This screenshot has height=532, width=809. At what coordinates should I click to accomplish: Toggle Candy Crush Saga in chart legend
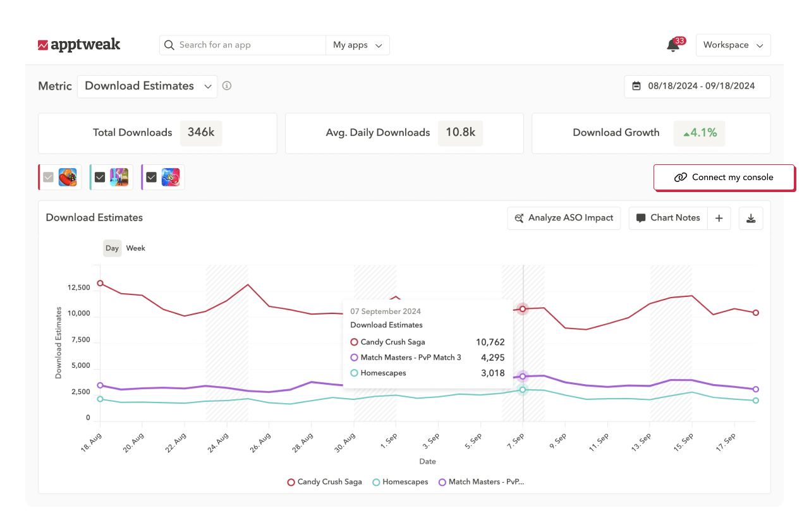click(x=325, y=482)
